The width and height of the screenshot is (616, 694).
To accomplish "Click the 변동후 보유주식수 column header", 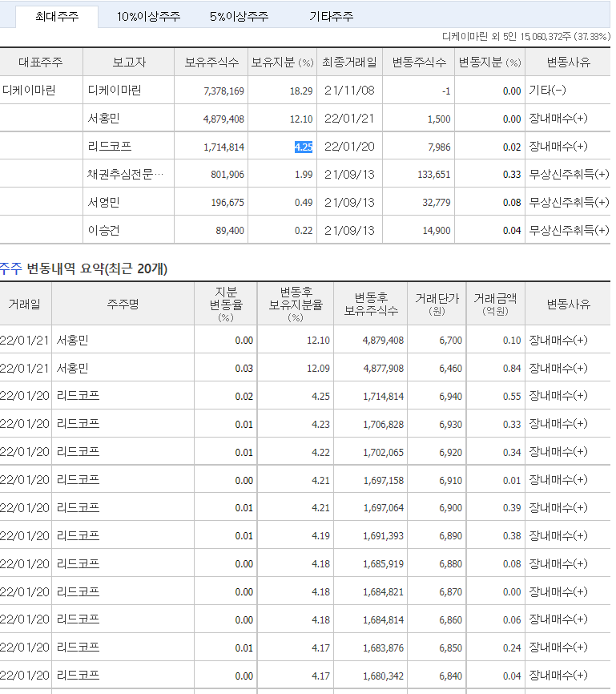I will 371,304.
